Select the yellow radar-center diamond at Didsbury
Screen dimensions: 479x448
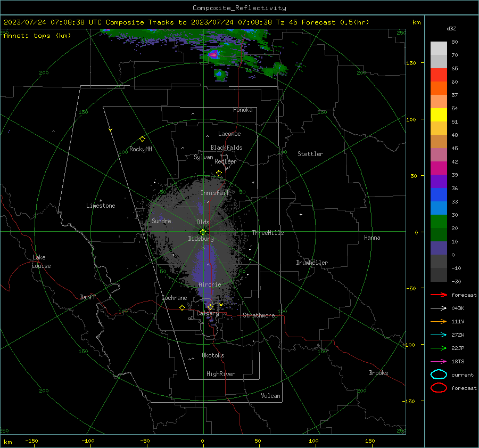coord(203,232)
